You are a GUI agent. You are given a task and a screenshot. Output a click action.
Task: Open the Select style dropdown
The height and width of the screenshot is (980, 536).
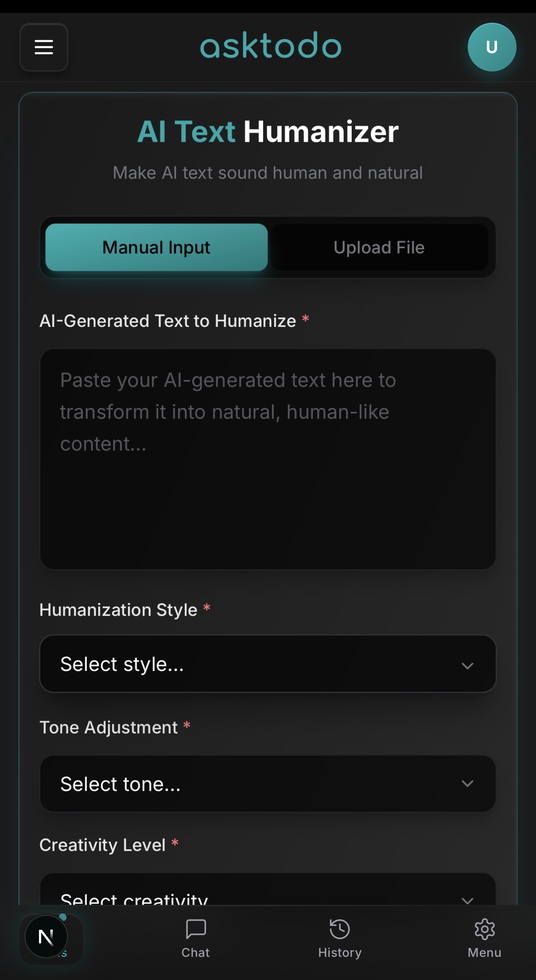268,664
